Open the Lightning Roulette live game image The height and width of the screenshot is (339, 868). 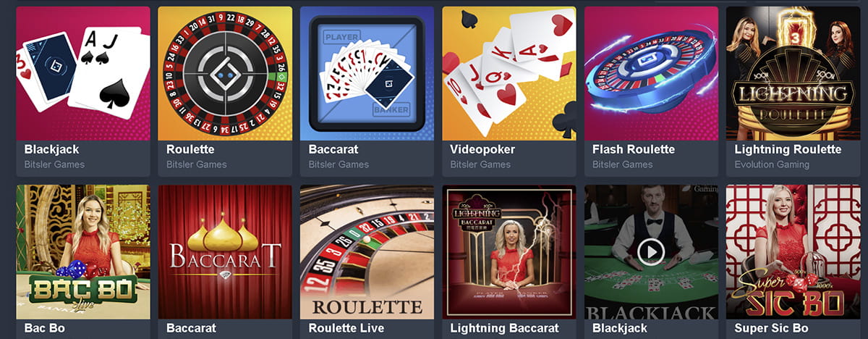[793, 73]
